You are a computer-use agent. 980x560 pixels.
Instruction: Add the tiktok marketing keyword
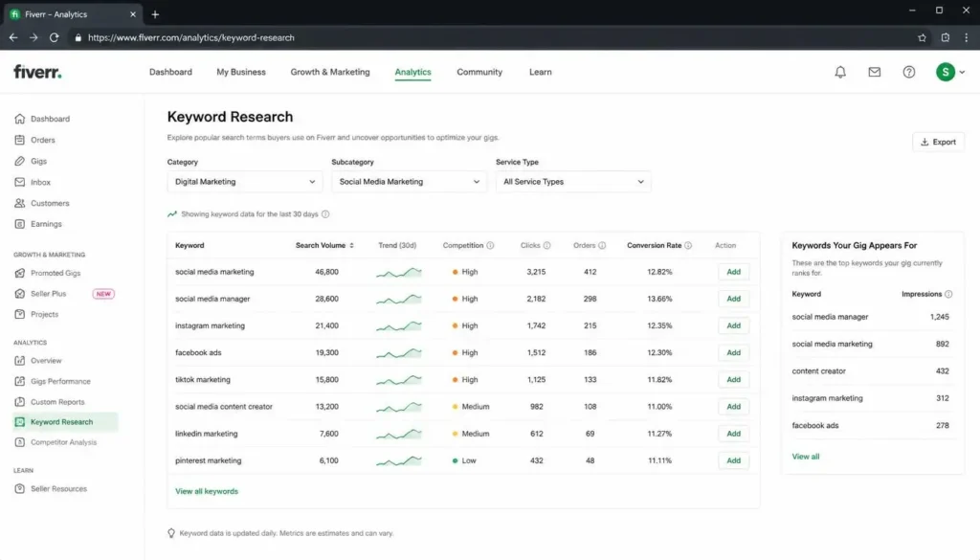tap(733, 379)
